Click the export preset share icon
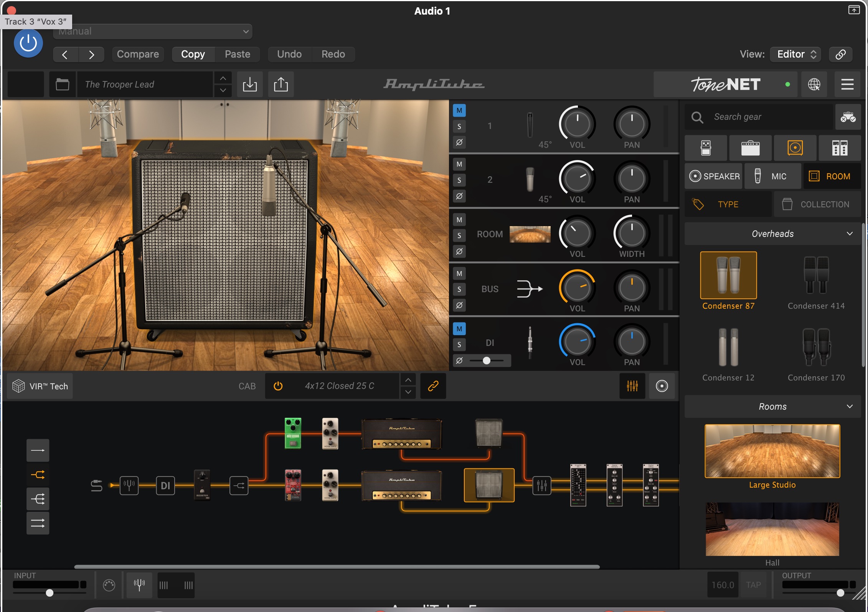 click(281, 84)
